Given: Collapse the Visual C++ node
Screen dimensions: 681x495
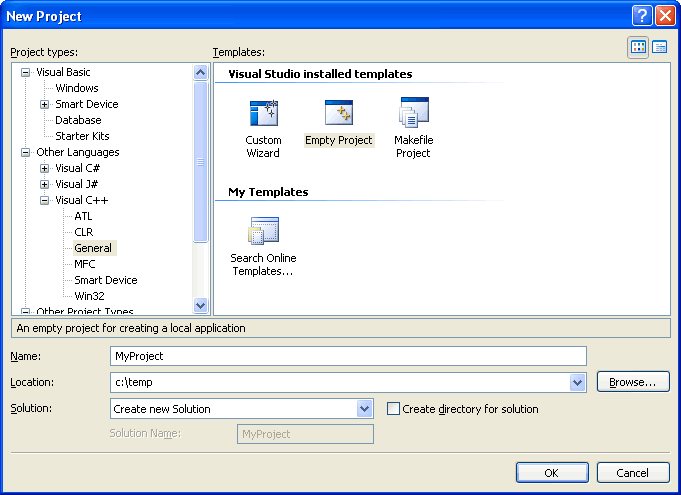Looking at the screenshot, I should [44, 200].
